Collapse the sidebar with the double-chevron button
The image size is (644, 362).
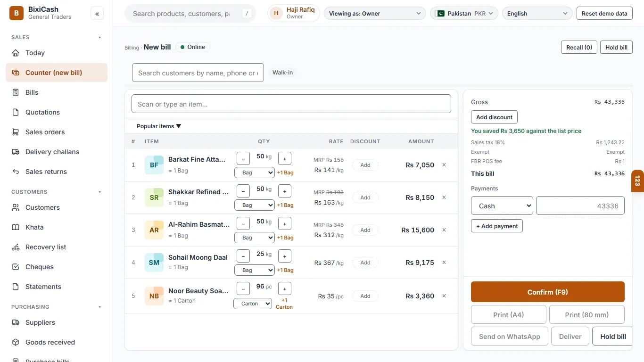point(97,14)
